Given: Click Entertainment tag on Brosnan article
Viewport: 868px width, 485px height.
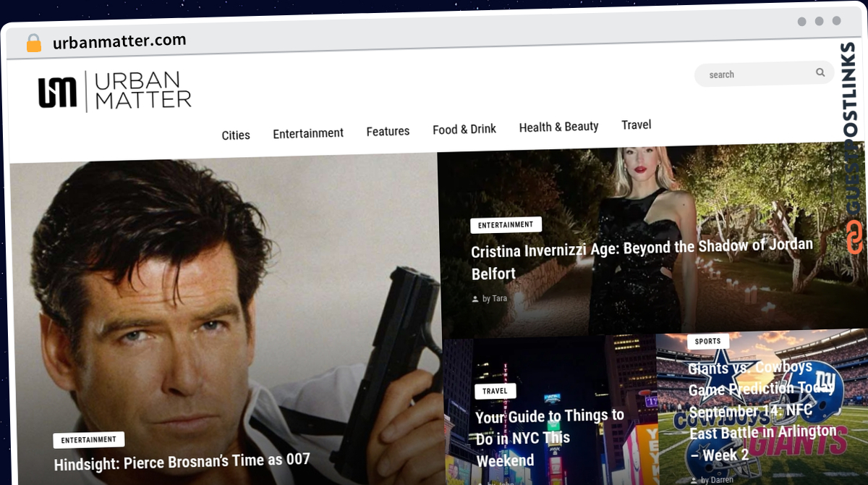Looking at the screenshot, I should pos(89,439).
